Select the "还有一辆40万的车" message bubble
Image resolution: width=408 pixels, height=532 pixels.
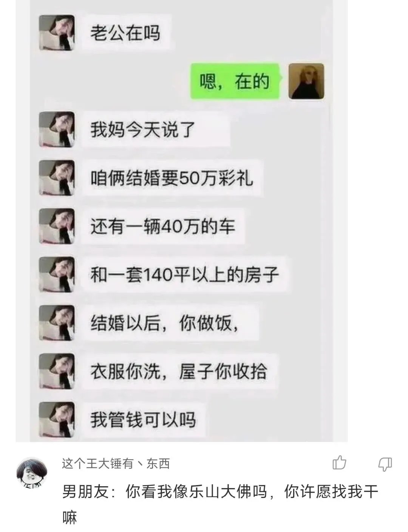tap(163, 226)
